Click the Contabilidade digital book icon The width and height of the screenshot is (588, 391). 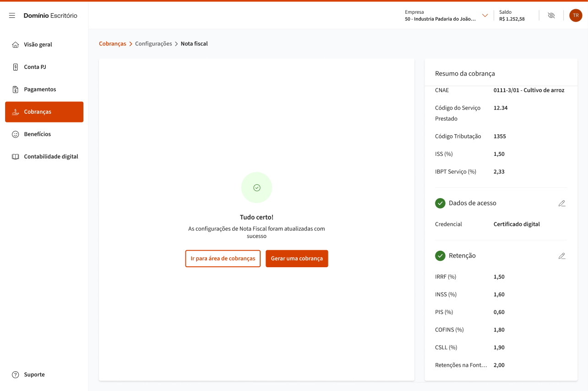tap(15, 157)
